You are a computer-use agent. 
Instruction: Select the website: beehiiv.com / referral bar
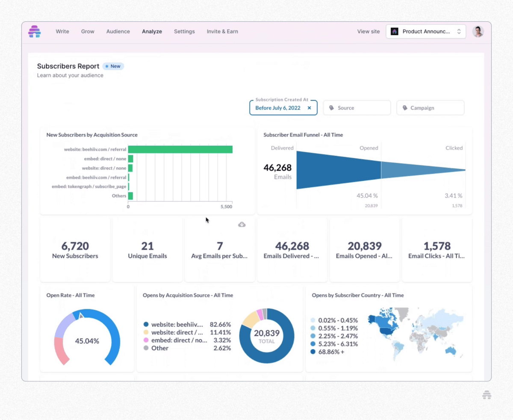[x=180, y=149]
